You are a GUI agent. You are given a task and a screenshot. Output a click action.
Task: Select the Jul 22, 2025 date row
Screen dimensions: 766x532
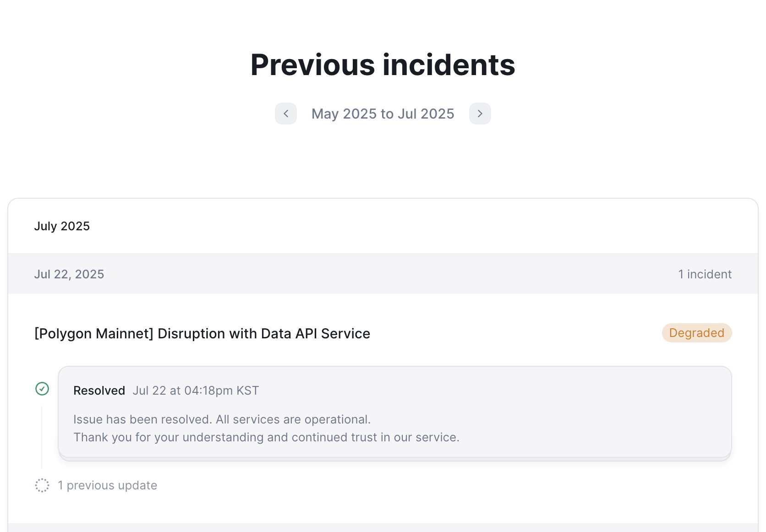coord(69,274)
